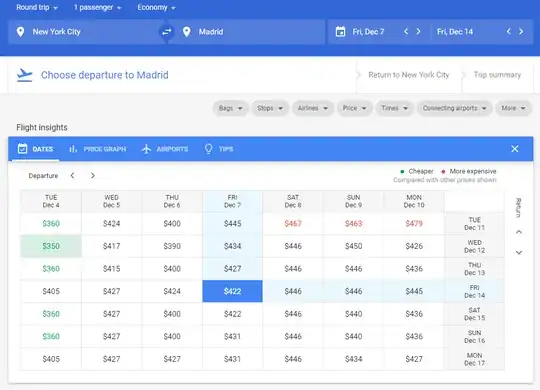
Task: Select the $424 fare for Wed Dec 5
Action: click(112, 224)
